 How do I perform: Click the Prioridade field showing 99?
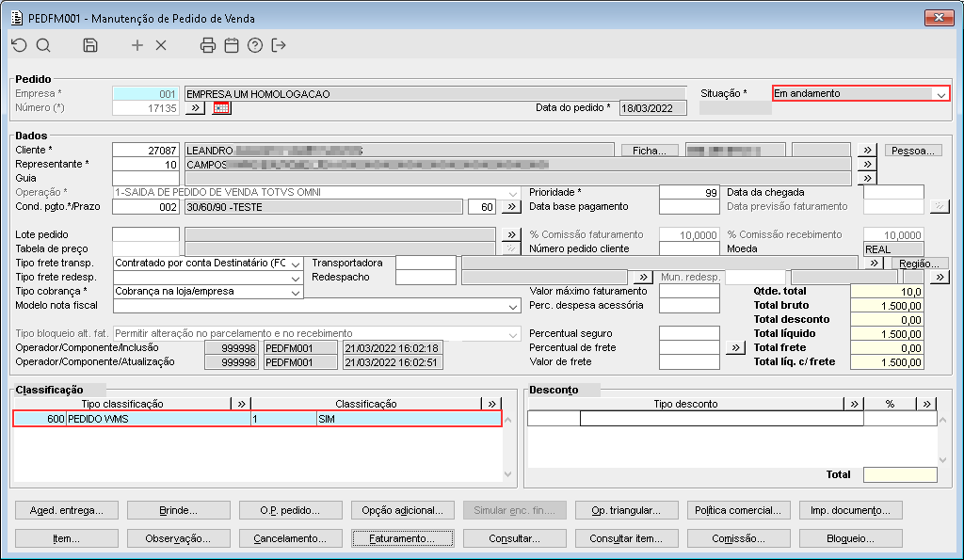point(689,192)
